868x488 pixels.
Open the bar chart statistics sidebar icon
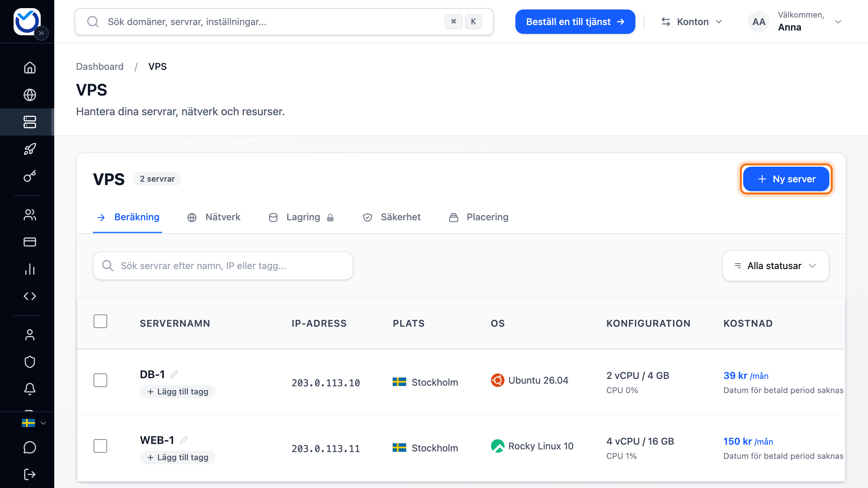click(30, 269)
